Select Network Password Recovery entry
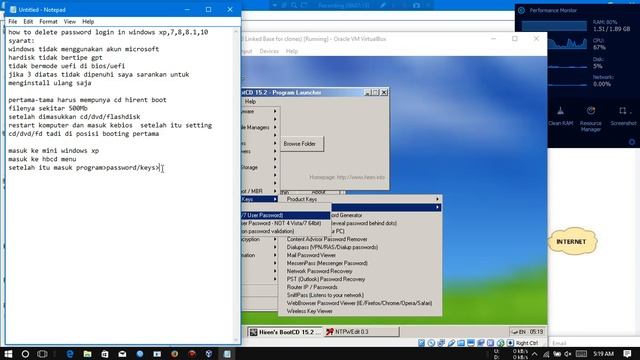 pyautogui.click(x=319, y=271)
